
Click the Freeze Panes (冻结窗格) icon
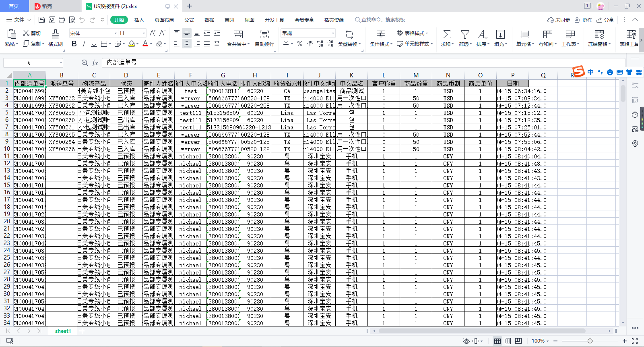click(599, 35)
